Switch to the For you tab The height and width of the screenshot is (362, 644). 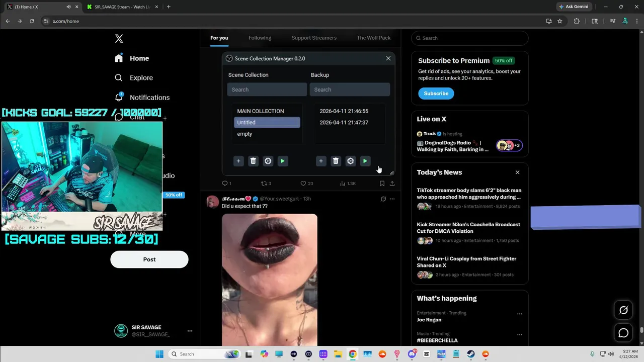tap(219, 38)
